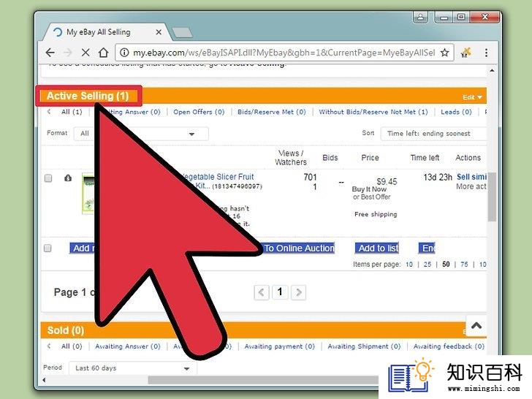Open the Chrome three-dot menu
The image size is (532, 399).
486,53
